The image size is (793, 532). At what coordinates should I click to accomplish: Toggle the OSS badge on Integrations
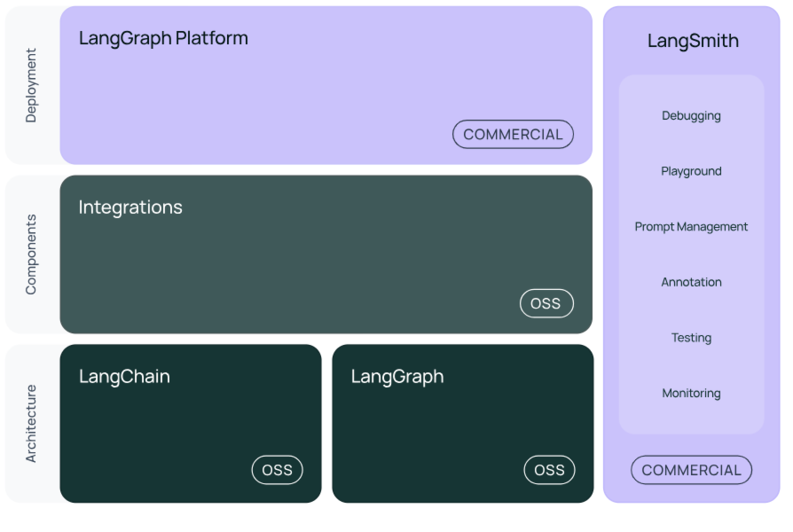click(x=546, y=303)
